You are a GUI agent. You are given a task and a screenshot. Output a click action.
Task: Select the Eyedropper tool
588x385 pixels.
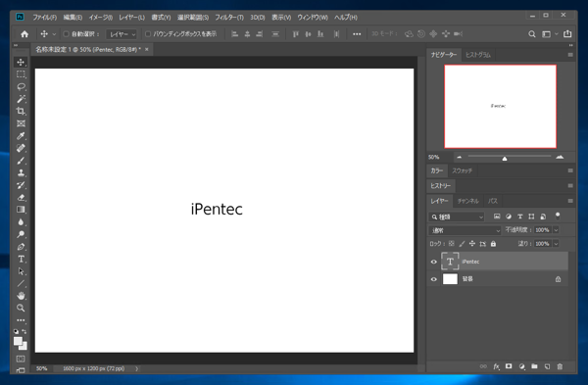[21, 136]
